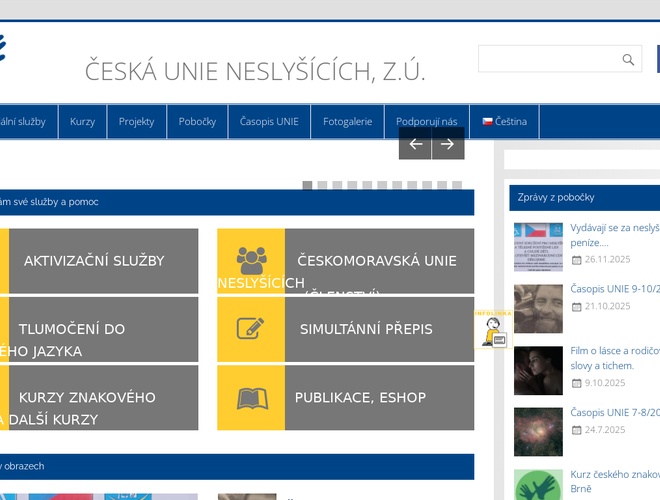660x500 pixels.
Task: Click the people group membership icon
Action: [x=251, y=260]
